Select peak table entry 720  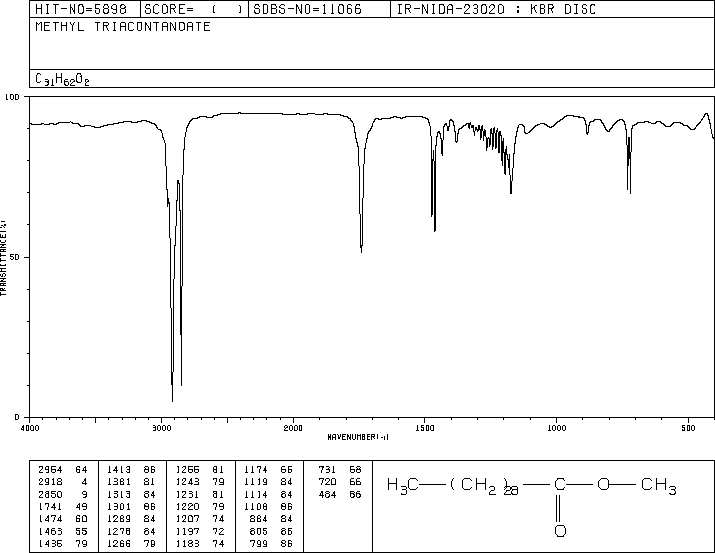[x=340, y=482]
